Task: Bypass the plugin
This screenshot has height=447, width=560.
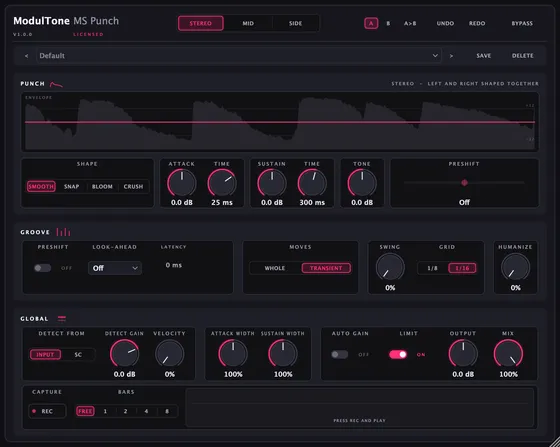Action: coord(522,23)
